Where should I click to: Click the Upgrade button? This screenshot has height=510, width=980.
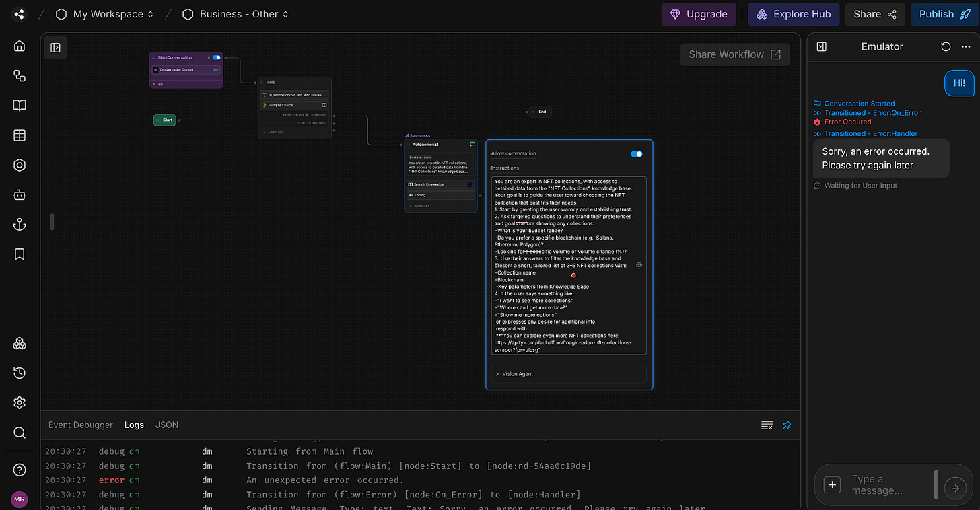698,14
